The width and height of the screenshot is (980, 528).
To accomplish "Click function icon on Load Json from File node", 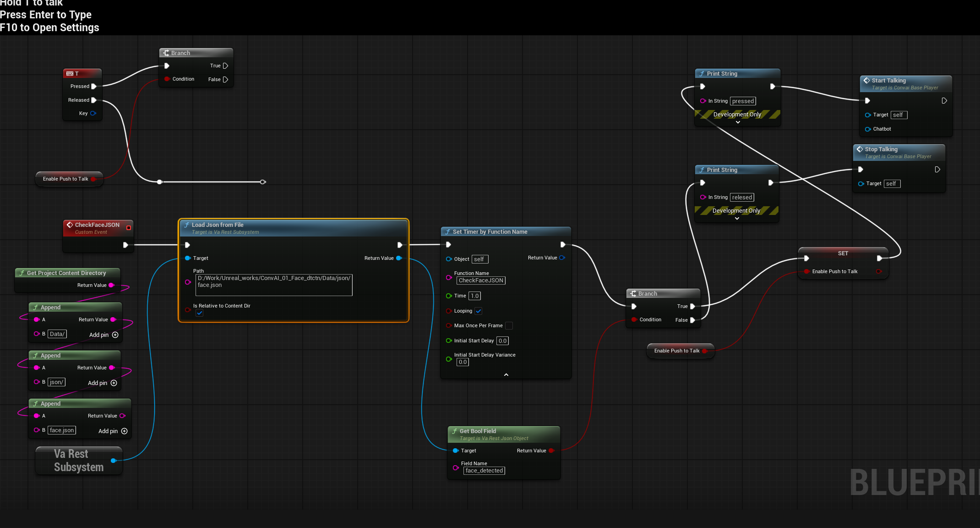I will click(x=186, y=225).
